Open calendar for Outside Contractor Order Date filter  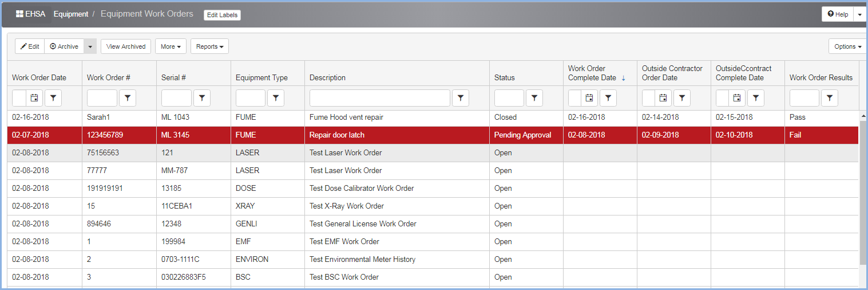tap(663, 98)
